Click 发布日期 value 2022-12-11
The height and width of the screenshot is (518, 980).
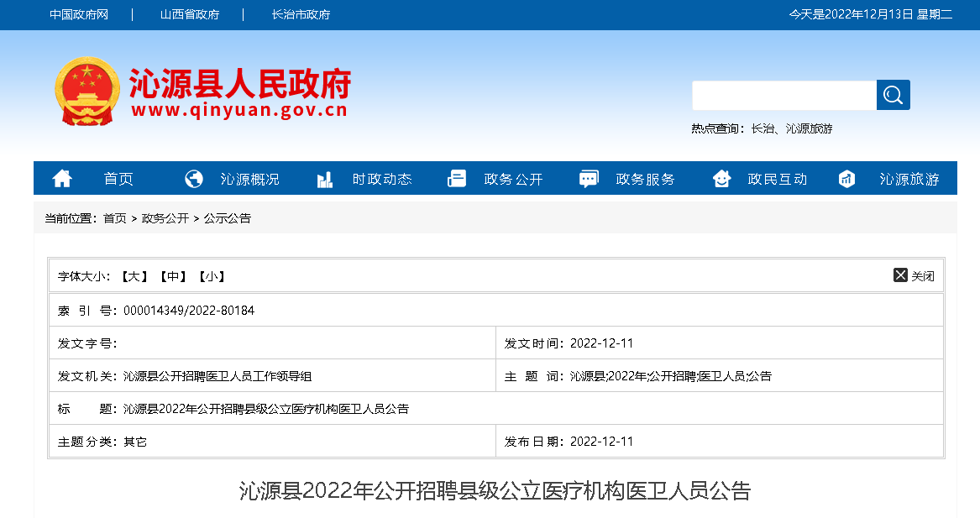click(601, 441)
